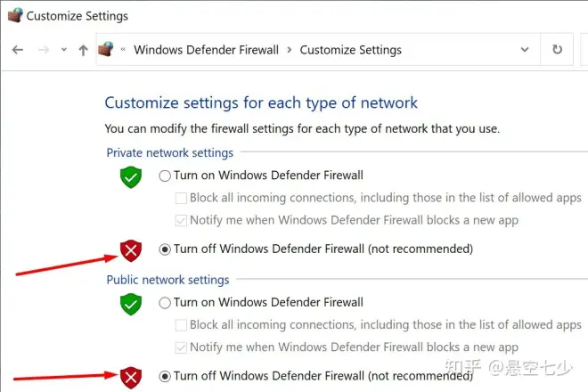Click green shield under Private network settings
This screenshot has width=588, height=392.
tap(131, 177)
